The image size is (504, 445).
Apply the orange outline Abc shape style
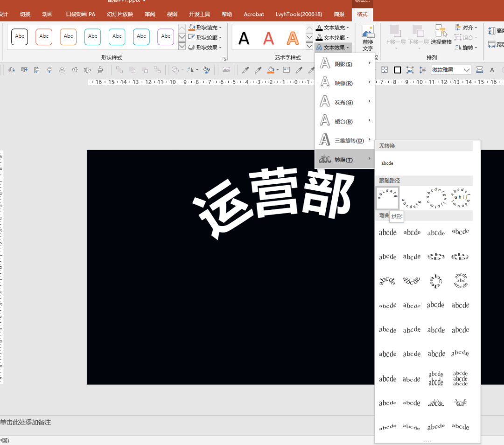point(68,36)
